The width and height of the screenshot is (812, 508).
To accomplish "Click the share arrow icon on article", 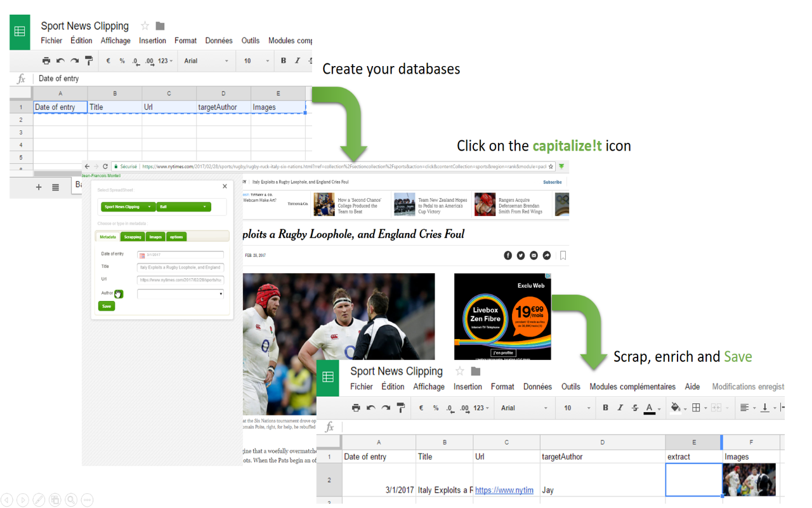I will click(x=547, y=255).
